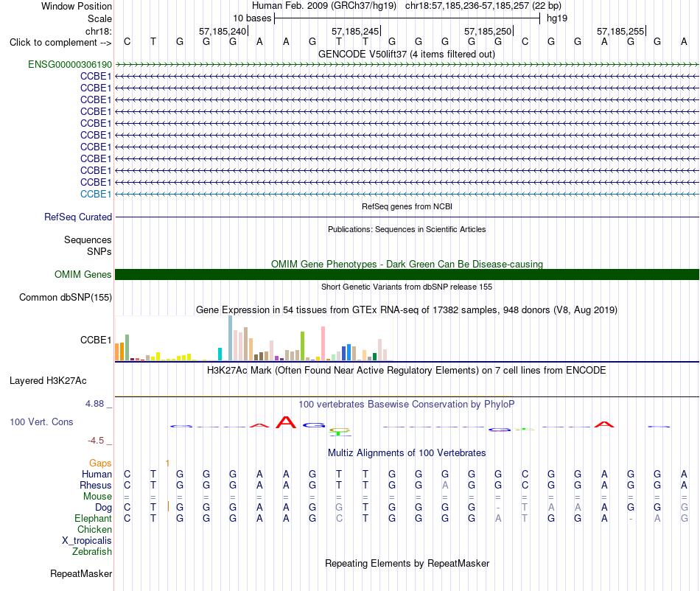The width and height of the screenshot is (700, 591).
Task: Open the 100 Vert. Cons track label
Action: [x=41, y=422]
